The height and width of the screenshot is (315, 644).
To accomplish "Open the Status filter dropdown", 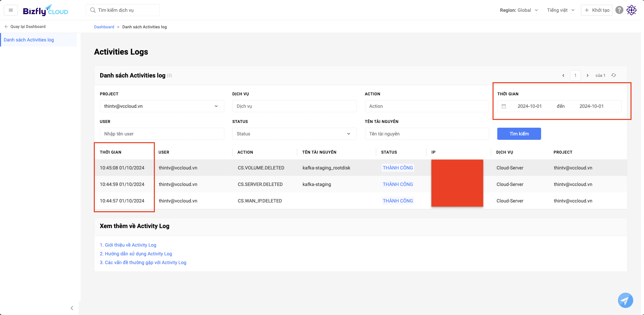I will 294,134.
